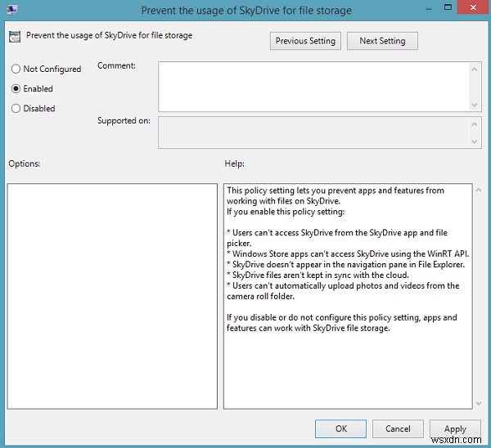The height and width of the screenshot is (448, 491).
Task: Close the dialog with the red X
Action: click(474, 7)
